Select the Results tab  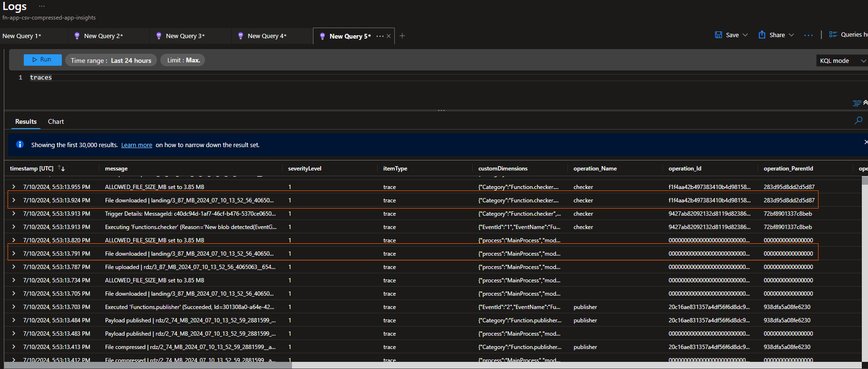pos(26,122)
